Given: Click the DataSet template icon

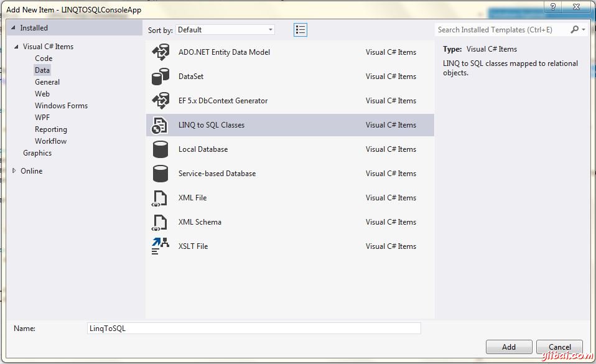Looking at the screenshot, I should click(161, 77).
